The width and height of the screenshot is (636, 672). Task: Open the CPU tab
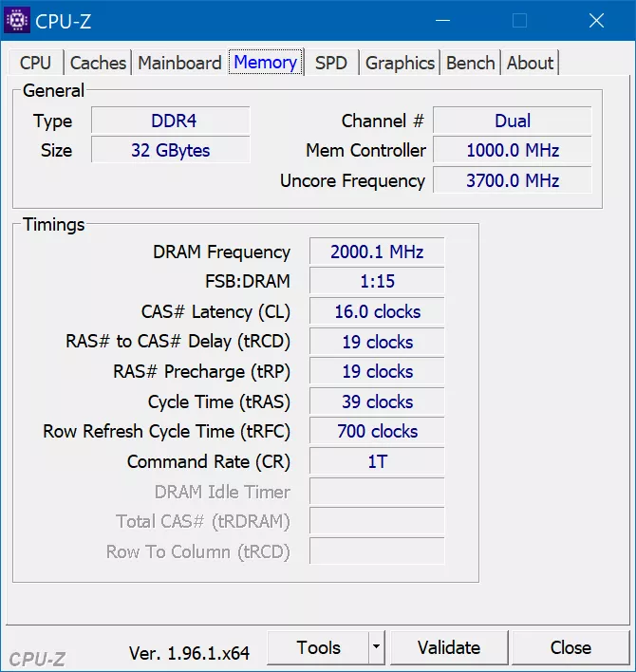click(x=35, y=63)
